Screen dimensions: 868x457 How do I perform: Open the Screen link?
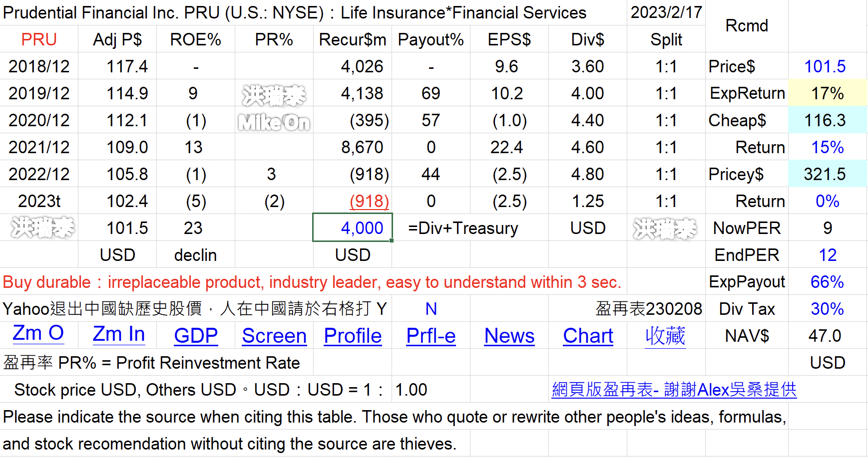tap(274, 336)
